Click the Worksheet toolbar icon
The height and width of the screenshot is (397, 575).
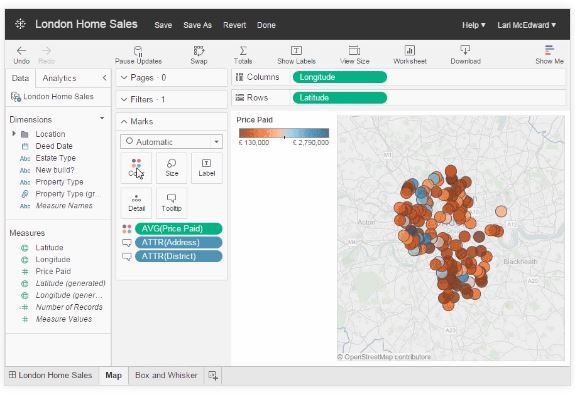(410, 51)
